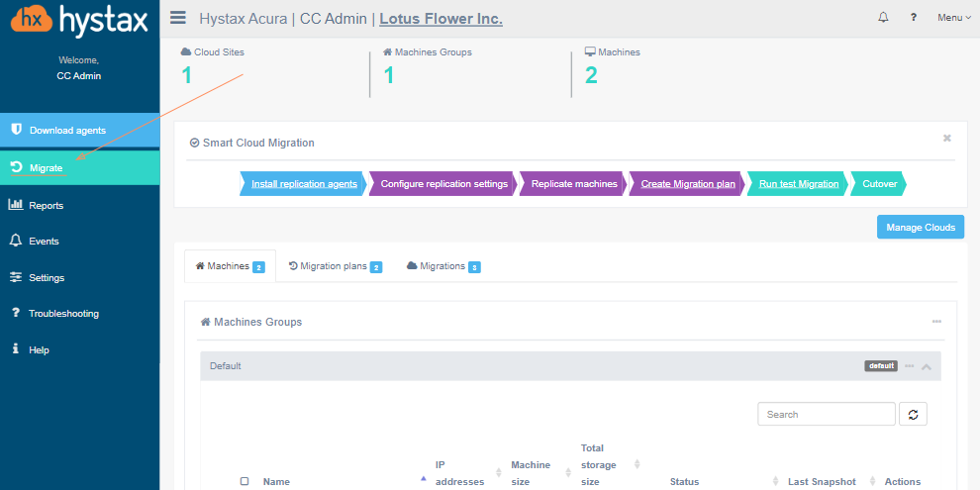Sort table by Name column

tap(277, 482)
